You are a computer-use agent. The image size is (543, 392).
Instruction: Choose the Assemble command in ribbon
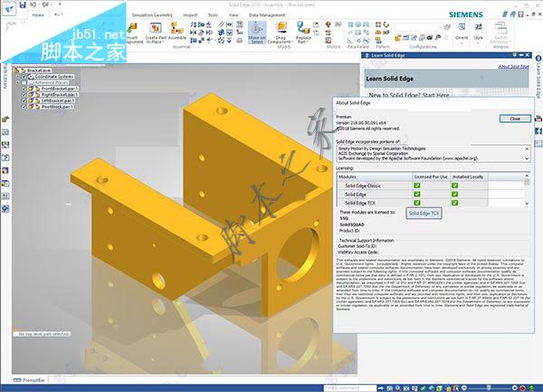pos(177,31)
